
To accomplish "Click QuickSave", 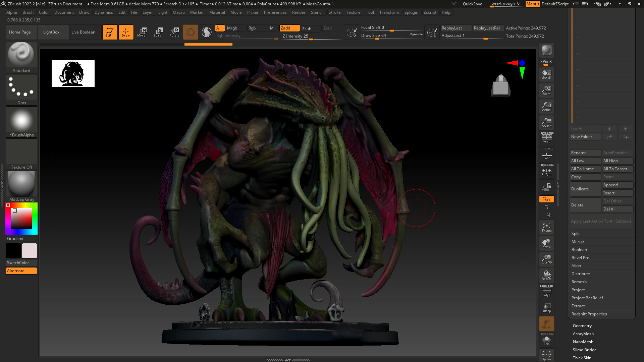I will click(x=472, y=4).
